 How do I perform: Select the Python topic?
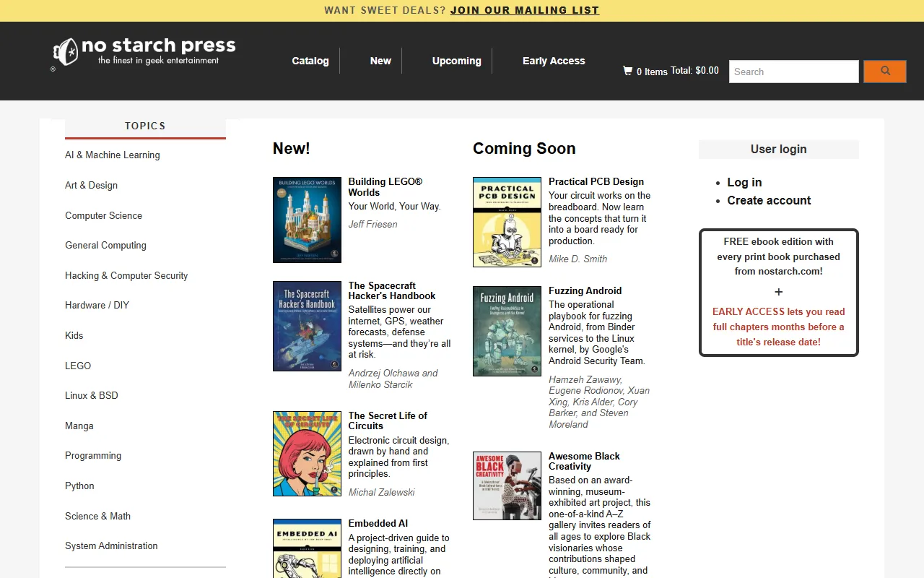click(x=79, y=486)
